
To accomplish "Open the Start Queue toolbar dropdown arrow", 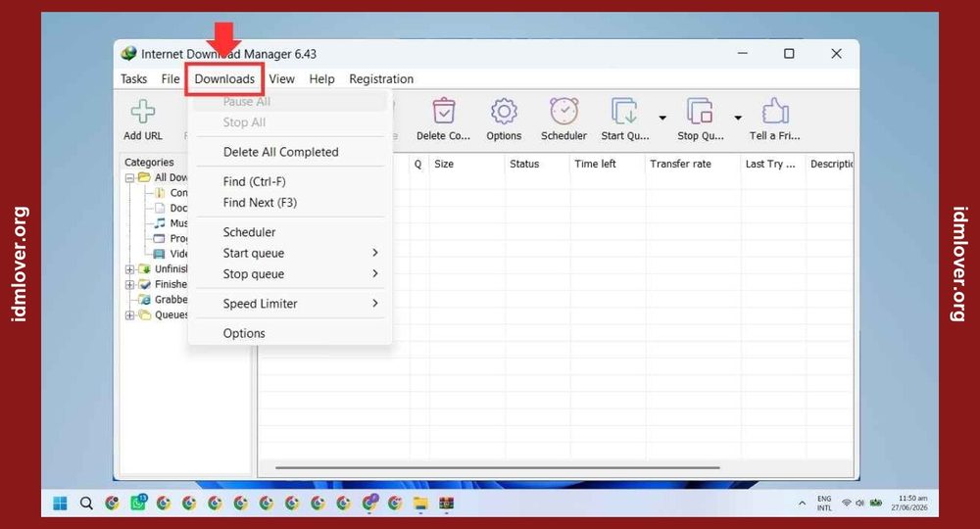I will 662,118.
